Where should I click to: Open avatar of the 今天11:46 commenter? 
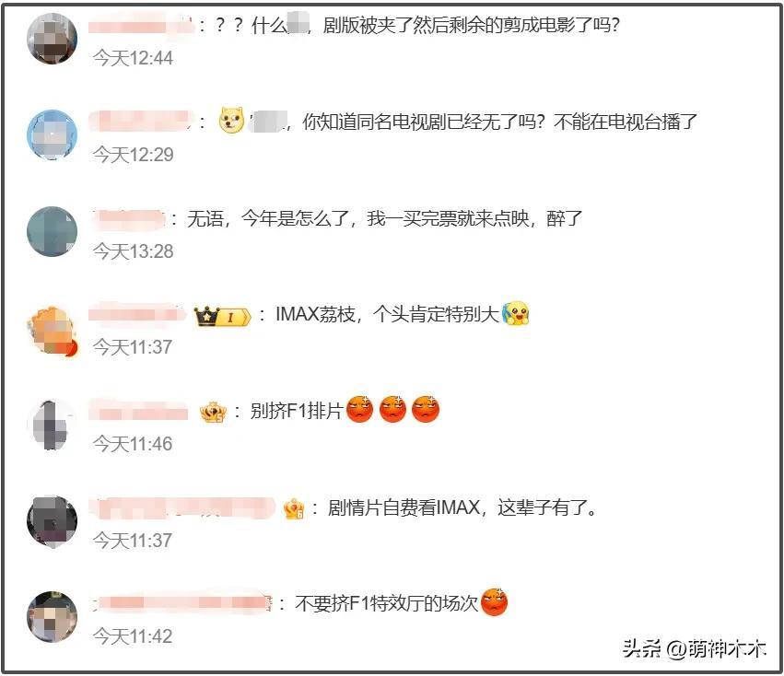[x=52, y=425]
